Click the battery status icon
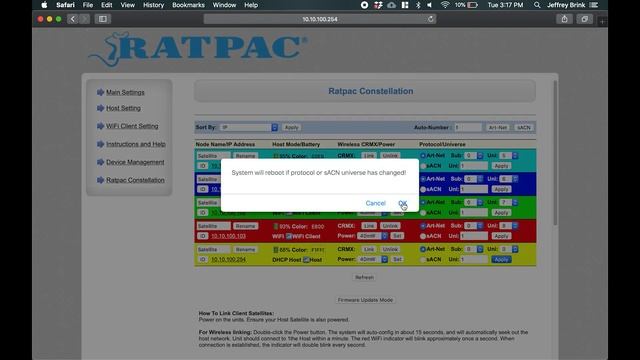This screenshot has width=640, height=360. [x=473, y=5]
